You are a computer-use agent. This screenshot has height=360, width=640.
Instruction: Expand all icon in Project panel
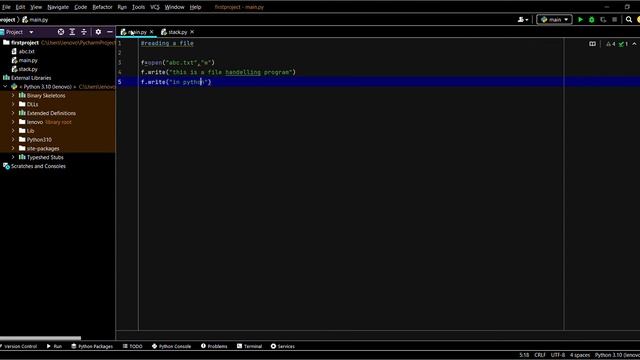pos(72,32)
